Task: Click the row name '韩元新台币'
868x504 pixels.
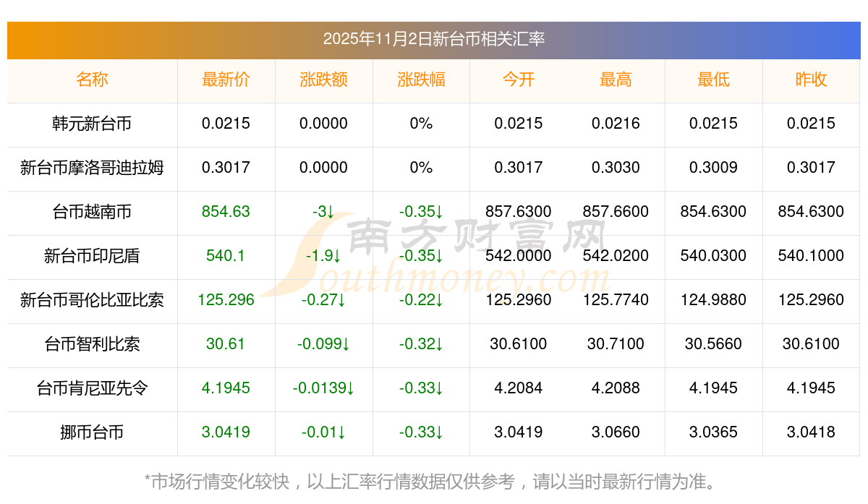Action: 92,124
